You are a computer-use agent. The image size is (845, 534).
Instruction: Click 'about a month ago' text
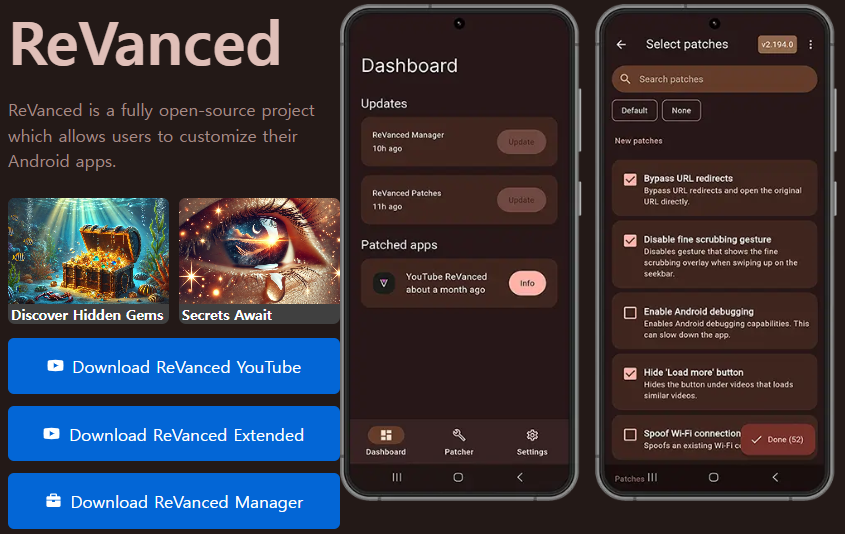click(x=446, y=290)
